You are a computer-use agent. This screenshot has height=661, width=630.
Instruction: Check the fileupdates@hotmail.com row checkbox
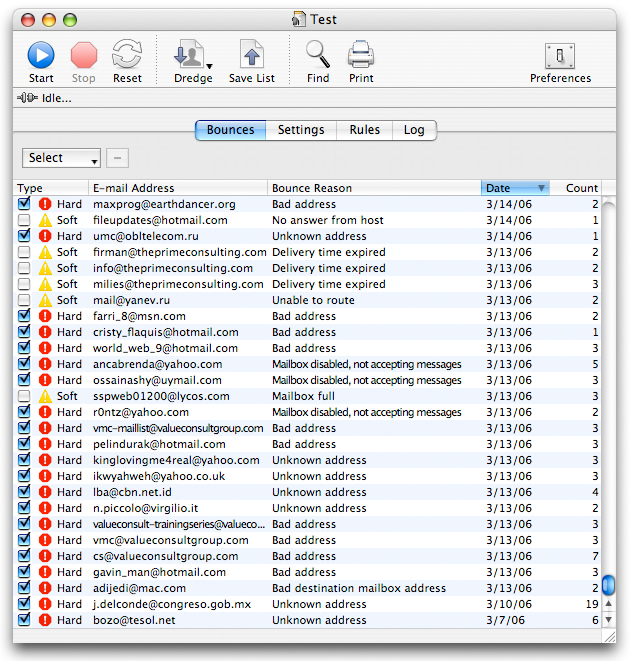[x=24, y=220]
